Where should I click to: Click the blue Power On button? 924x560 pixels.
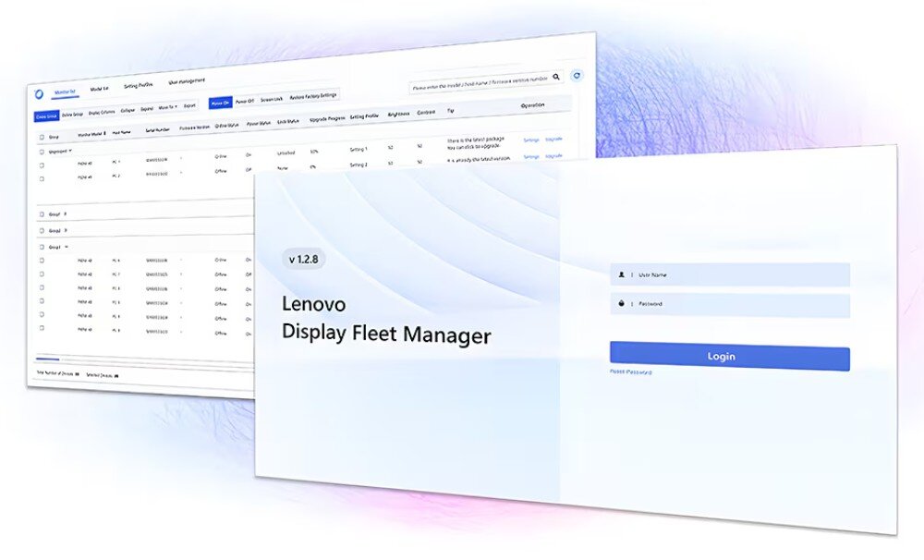221,103
